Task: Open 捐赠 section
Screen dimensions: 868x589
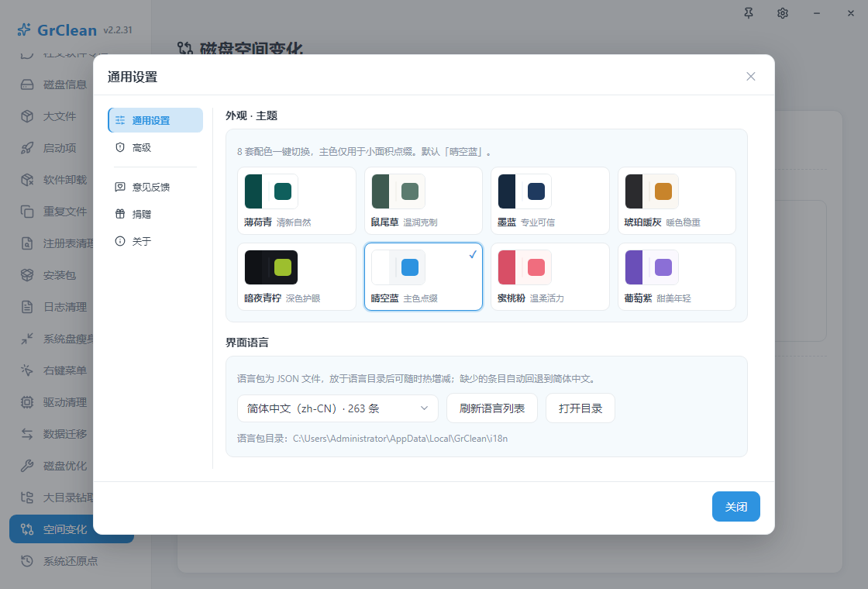Action: click(x=156, y=214)
